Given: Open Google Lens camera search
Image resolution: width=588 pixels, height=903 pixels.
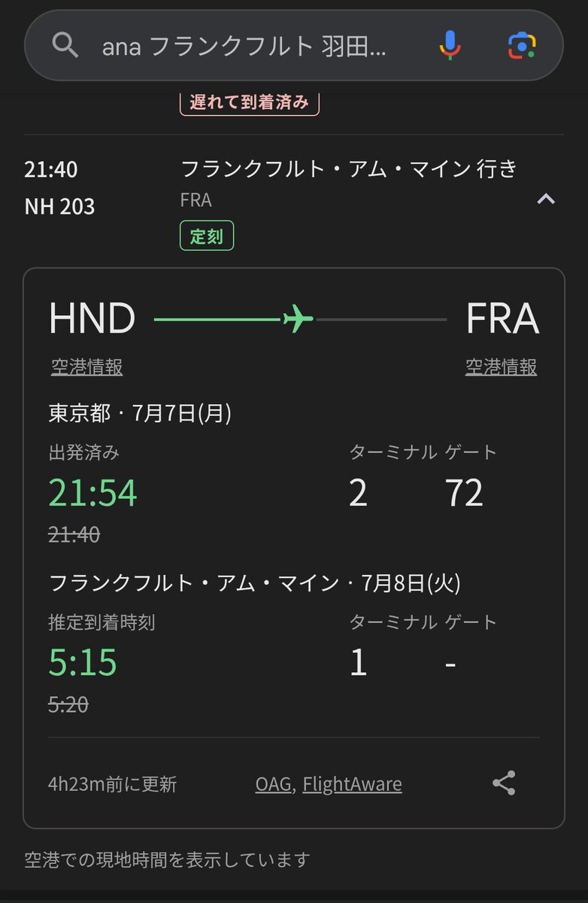Looking at the screenshot, I should (522, 45).
